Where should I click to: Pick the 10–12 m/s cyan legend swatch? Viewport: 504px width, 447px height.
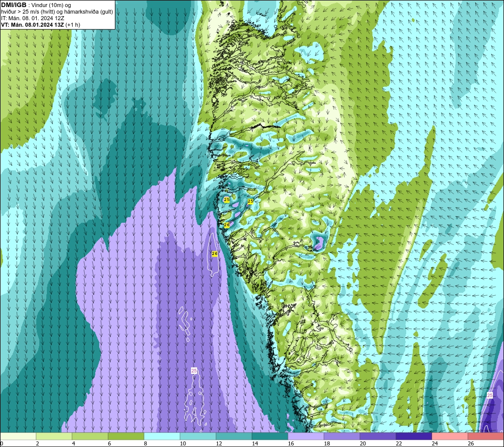(198, 436)
